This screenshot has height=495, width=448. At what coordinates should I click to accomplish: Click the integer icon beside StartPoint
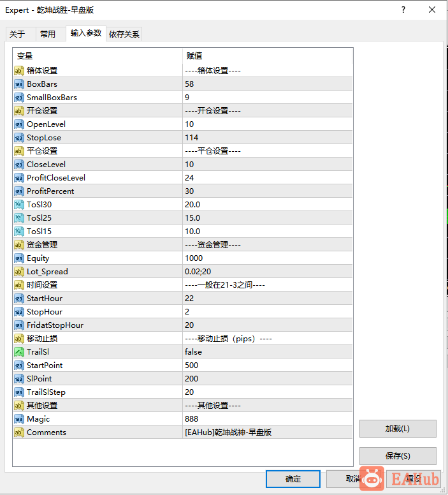[x=19, y=366]
